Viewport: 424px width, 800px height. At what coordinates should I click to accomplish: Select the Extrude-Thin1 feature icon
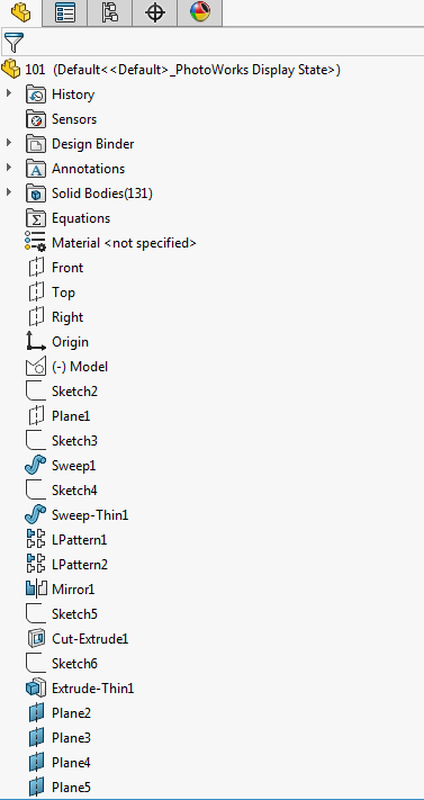pos(36,688)
